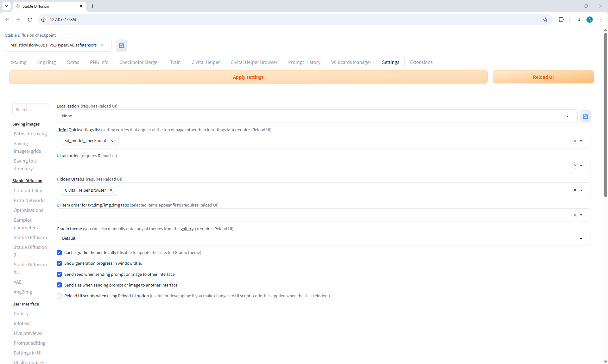Bookmark this page with star icon
Viewport: 608px width, 364px height.
coord(545,20)
